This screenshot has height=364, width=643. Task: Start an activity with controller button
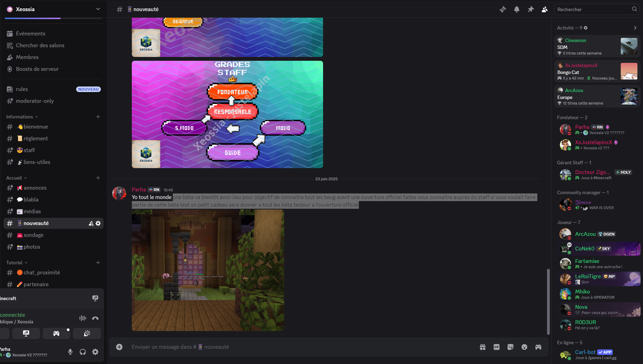56,333
